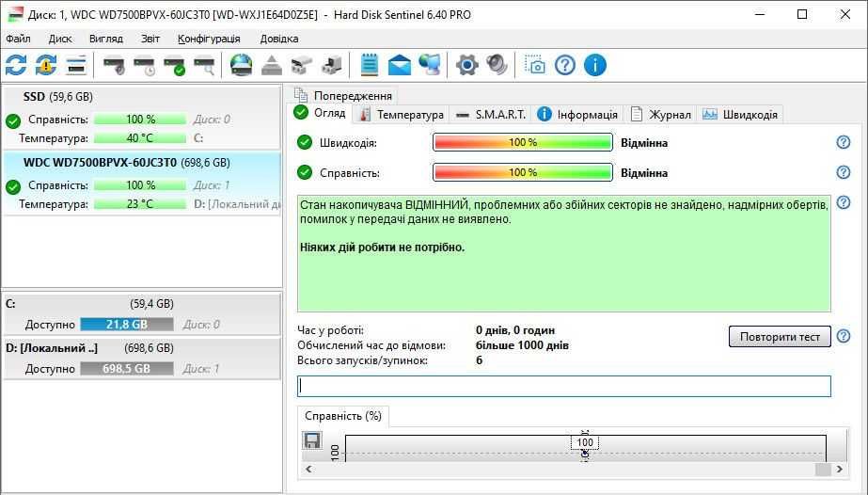Click the blue refresh arrows toolbar icon

(16, 65)
